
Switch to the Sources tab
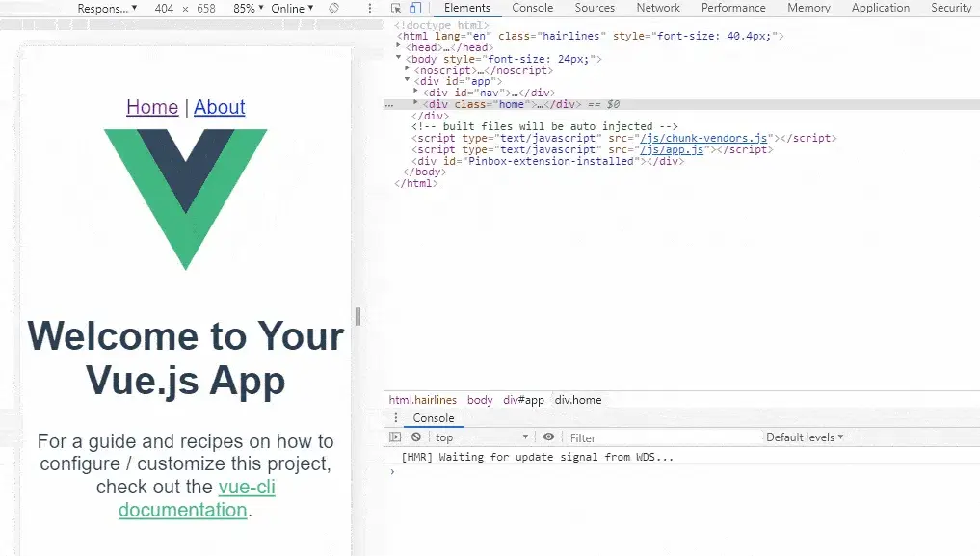[x=595, y=8]
